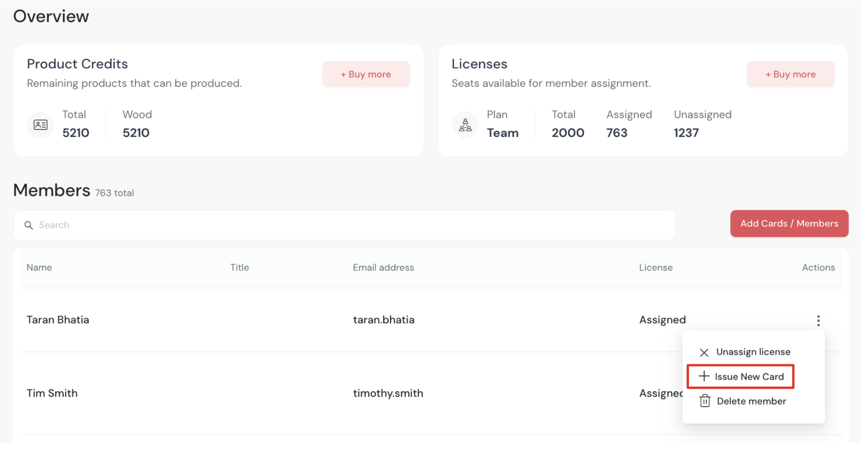Click the ID card icon in Product Credits

click(x=41, y=125)
